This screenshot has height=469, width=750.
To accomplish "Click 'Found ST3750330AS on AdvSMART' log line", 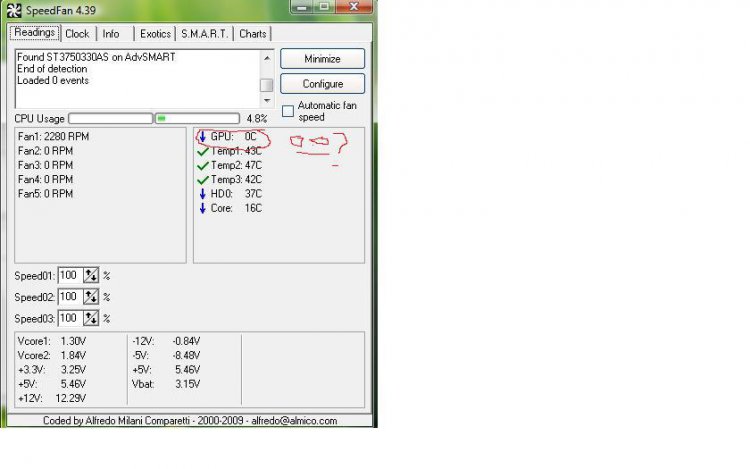I will coord(96,57).
